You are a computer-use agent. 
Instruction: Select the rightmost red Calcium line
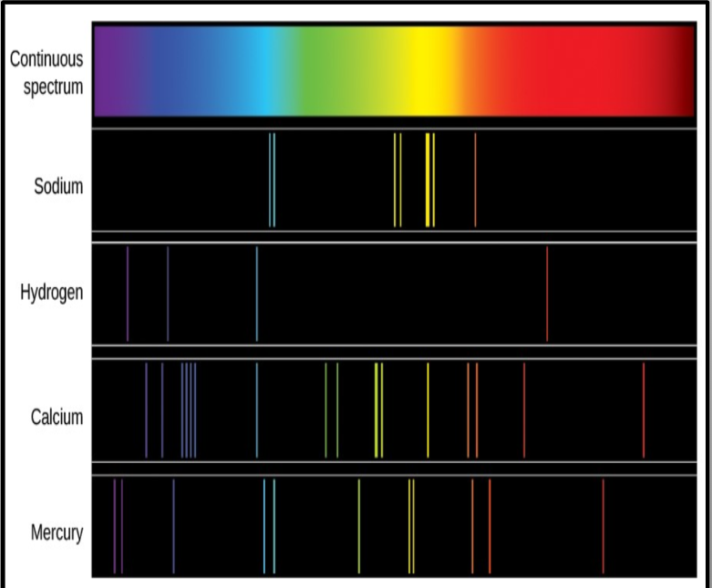[x=644, y=410]
